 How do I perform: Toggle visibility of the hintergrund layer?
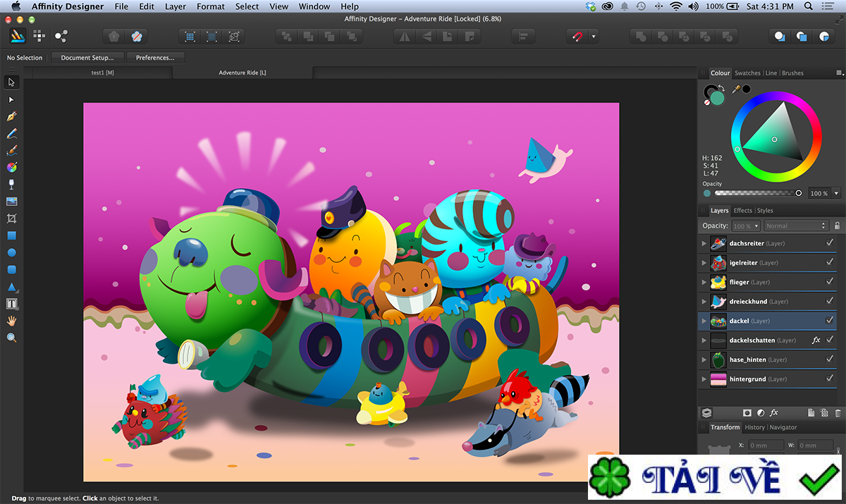(x=830, y=379)
